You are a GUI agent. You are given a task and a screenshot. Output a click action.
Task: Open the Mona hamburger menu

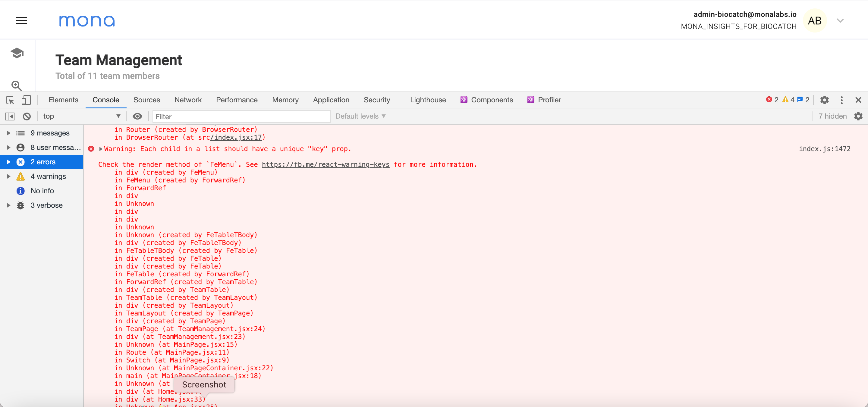tap(22, 20)
